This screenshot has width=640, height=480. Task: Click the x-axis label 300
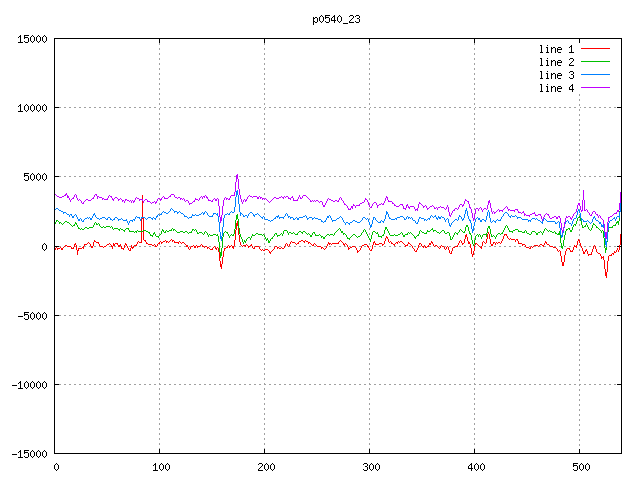[371, 467]
